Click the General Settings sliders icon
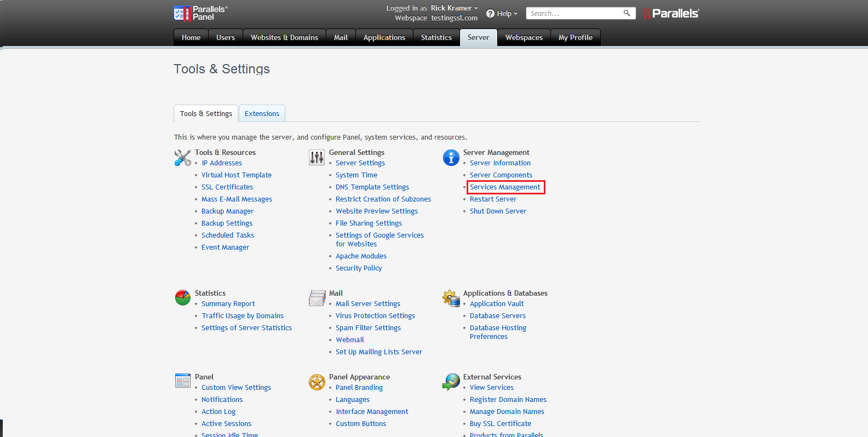The width and height of the screenshot is (868, 437). 317,158
